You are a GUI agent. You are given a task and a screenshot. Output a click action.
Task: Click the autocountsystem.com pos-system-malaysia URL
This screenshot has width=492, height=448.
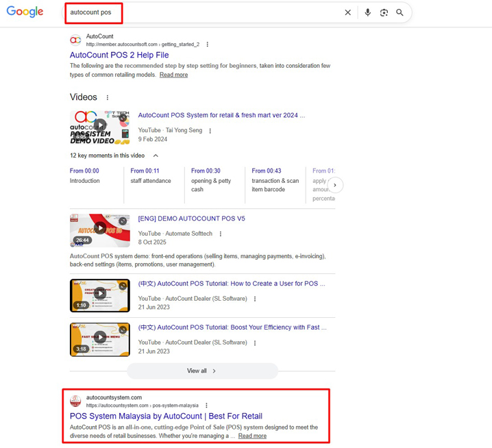[x=142, y=406]
